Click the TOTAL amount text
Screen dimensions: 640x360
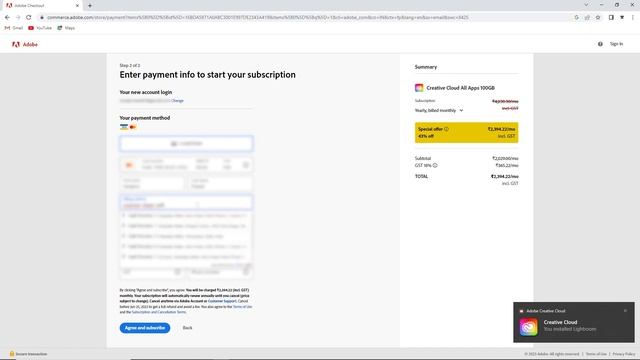pos(504,176)
